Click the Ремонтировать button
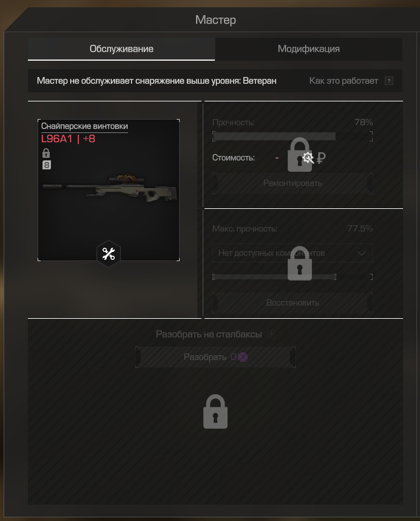Image resolution: width=420 pixels, height=521 pixels. tap(293, 183)
